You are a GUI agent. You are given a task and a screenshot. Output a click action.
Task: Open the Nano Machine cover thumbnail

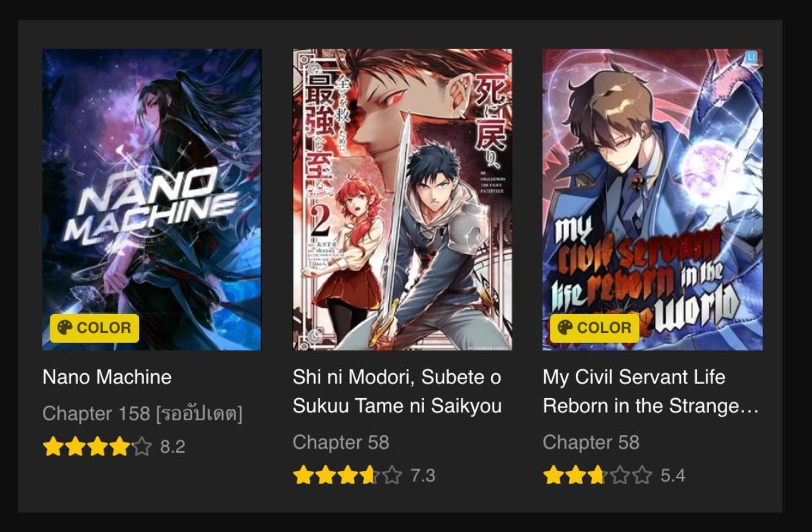click(151, 199)
